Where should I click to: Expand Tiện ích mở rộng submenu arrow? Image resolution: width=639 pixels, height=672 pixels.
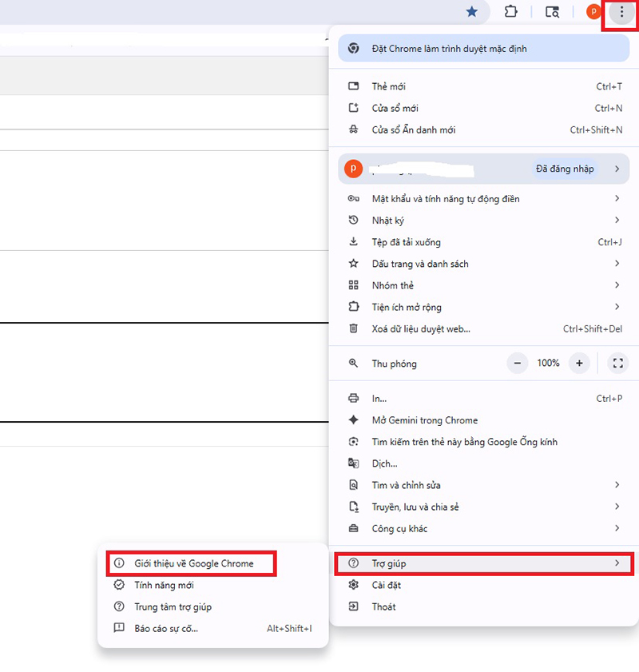pos(617,306)
